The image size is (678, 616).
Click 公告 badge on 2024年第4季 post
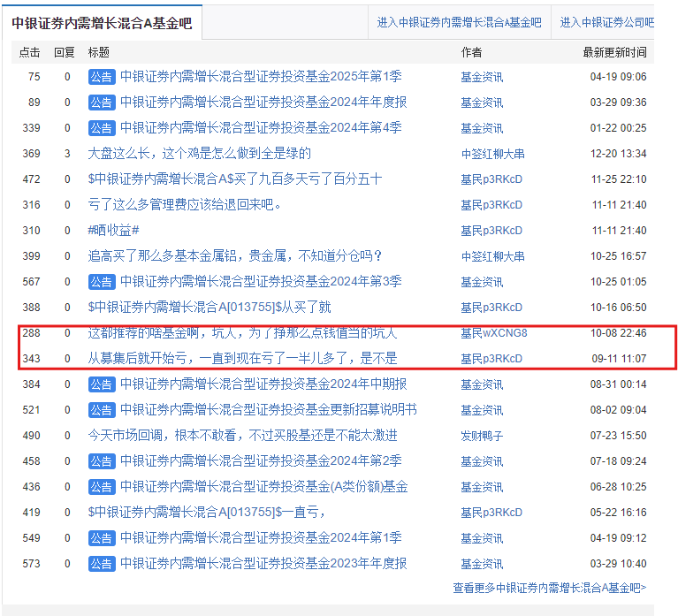coord(102,128)
